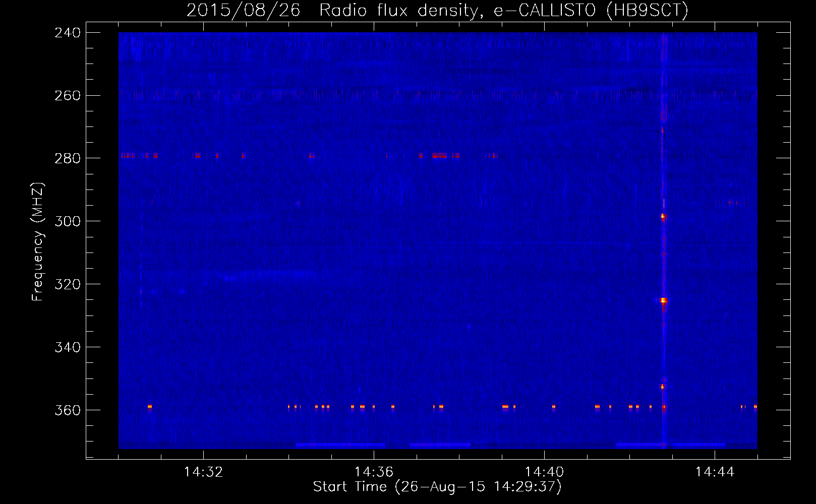
Task: Click the 360 frequency tick label
Action: tap(68, 410)
